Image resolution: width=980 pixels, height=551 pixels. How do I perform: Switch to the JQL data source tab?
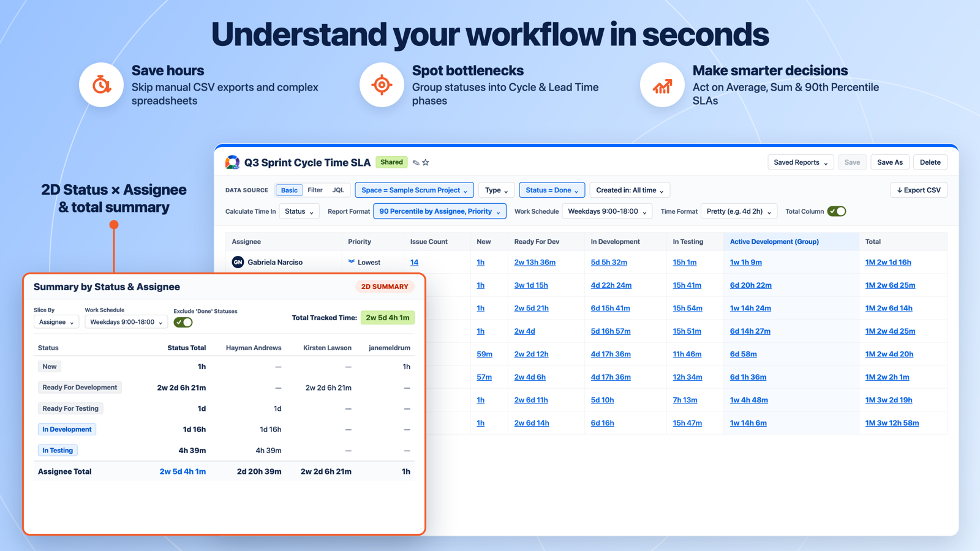click(338, 190)
